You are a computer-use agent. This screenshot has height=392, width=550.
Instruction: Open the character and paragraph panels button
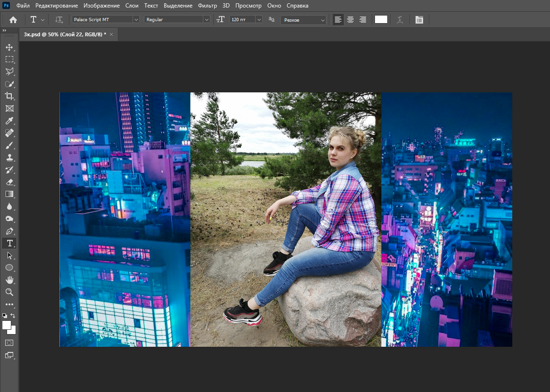click(419, 20)
